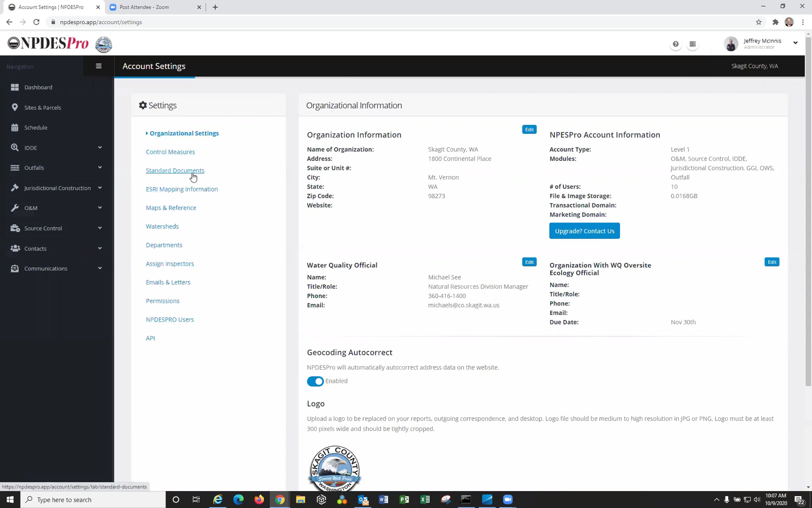The height and width of the screenshot is (508, 812).
Task: Open Jeffrey McInnis user dropdown
Action: [x=795, y=43]
